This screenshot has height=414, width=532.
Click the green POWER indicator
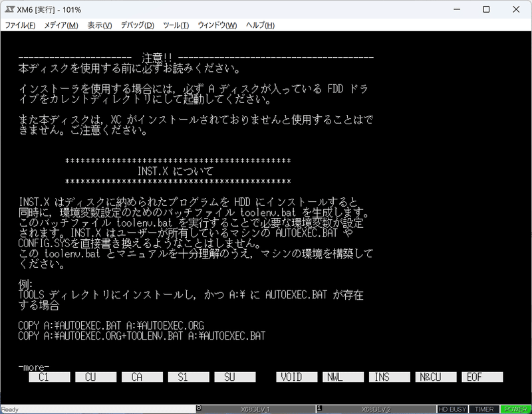(x=515, y=409)
